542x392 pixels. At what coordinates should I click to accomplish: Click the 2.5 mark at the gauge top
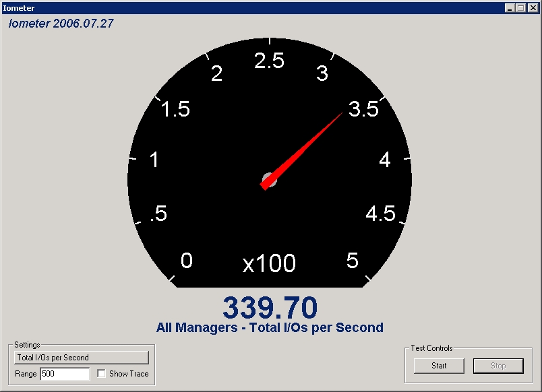(x=269, y=61)
